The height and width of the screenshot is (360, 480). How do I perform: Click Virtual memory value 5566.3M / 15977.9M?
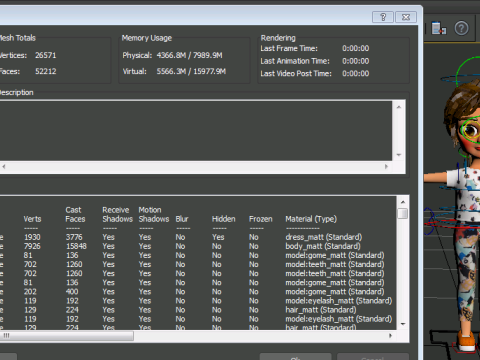coord(191,71)
